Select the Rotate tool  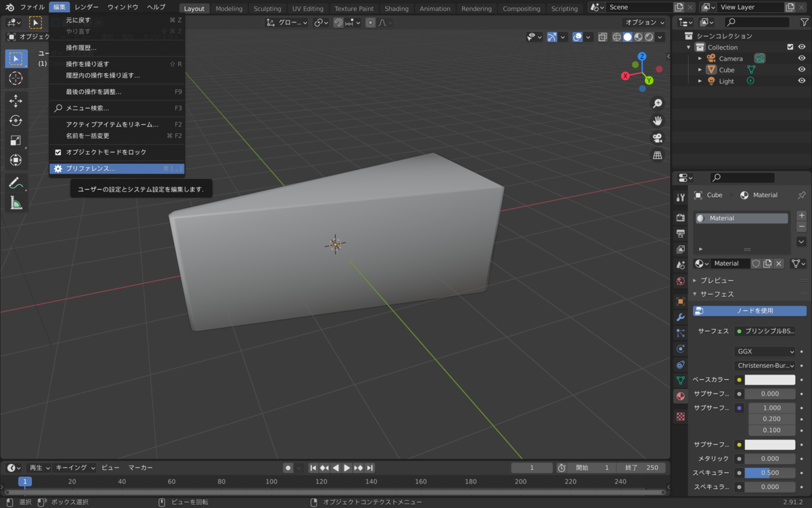pos(16,121)
